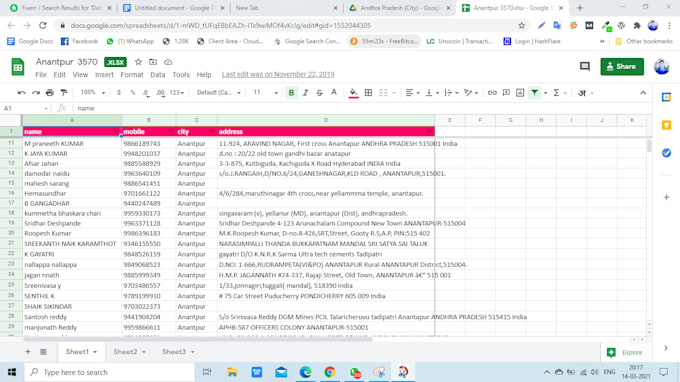Open comment history

coord(585,66)
